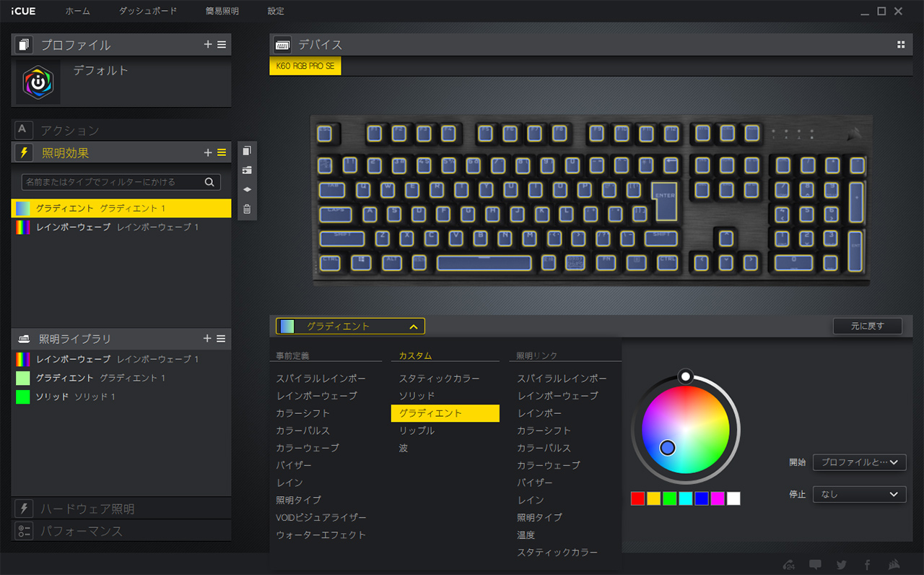Pick the magenta color swatch
The width and height of the screenshot is (924, 575).
coord(718,498)
